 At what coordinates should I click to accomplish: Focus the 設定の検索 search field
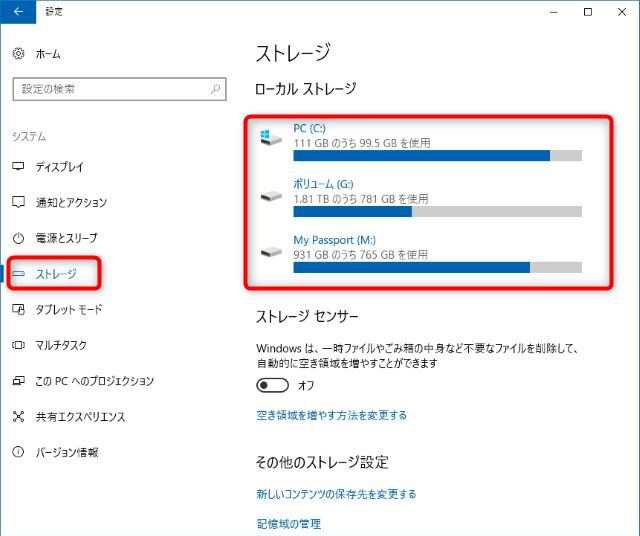[120, 89]
